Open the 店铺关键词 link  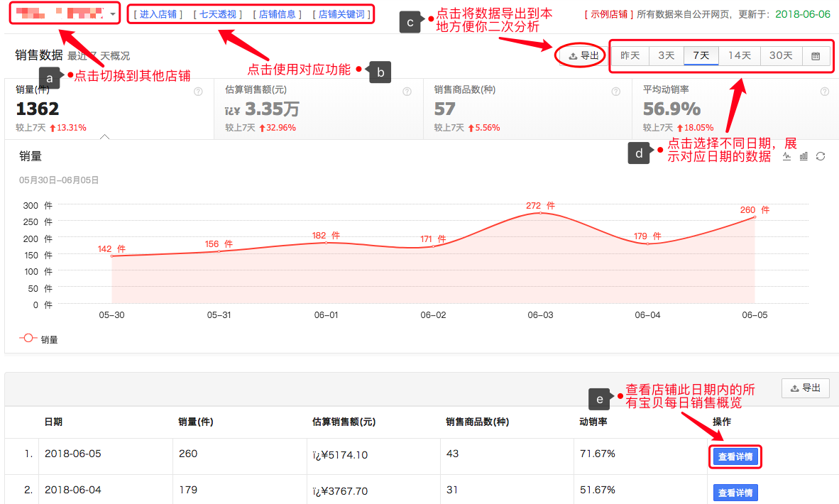click(341, 14)
